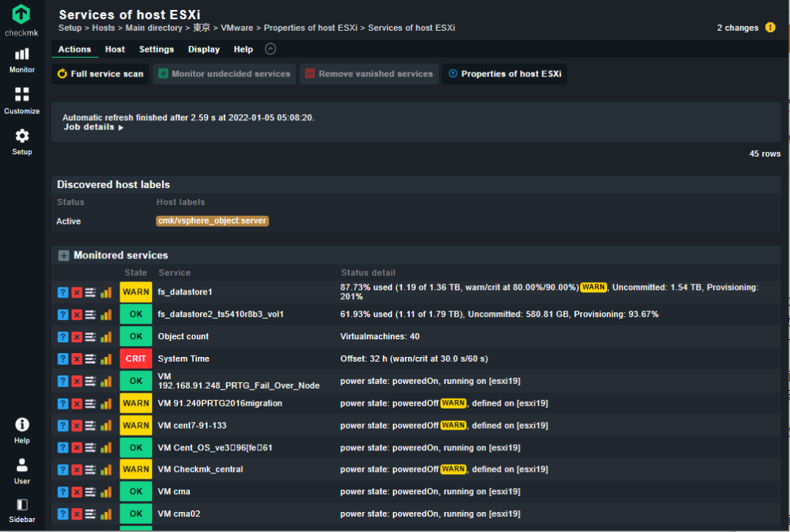790x532 pixels.
Task: Click the Discovered host labels heading
Action: pyautogui.click(x=113, y=185)
